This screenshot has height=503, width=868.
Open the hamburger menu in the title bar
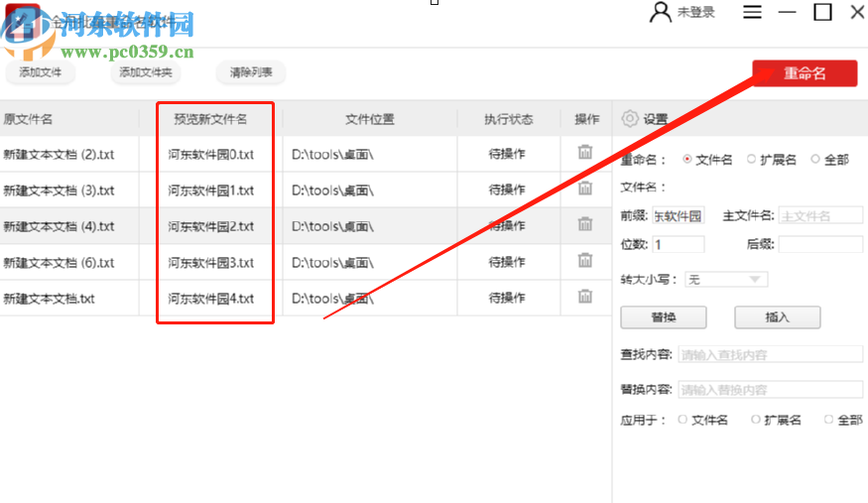click(x=752, y=12)
